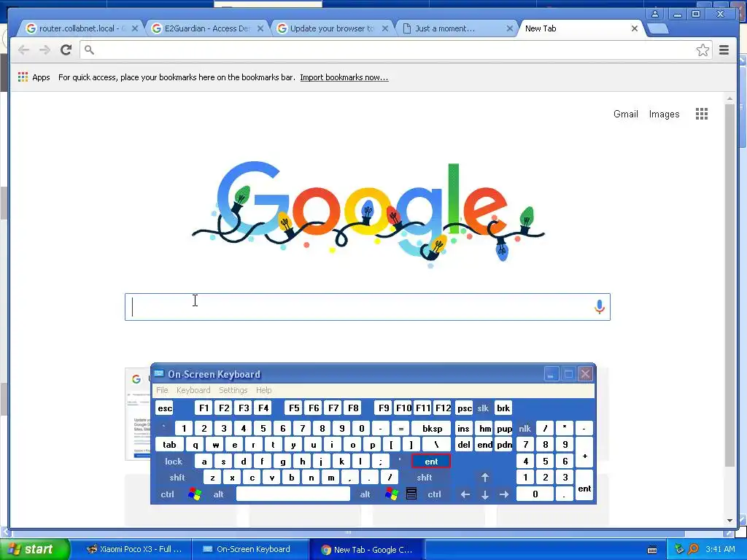Image resolution: width=747 pixels, height=560 pixels.
Task: Click the del key on keyboard
Action: click(463, 444)
